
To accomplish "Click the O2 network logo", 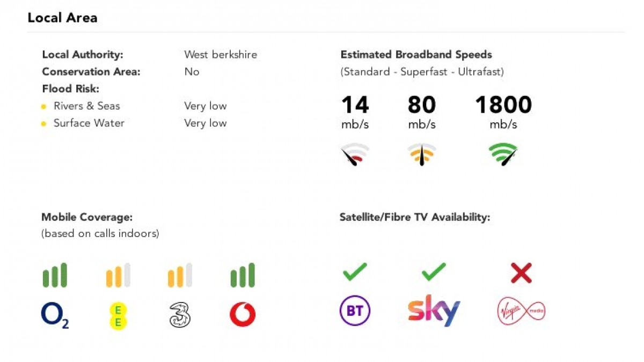I will click(55, 315).
